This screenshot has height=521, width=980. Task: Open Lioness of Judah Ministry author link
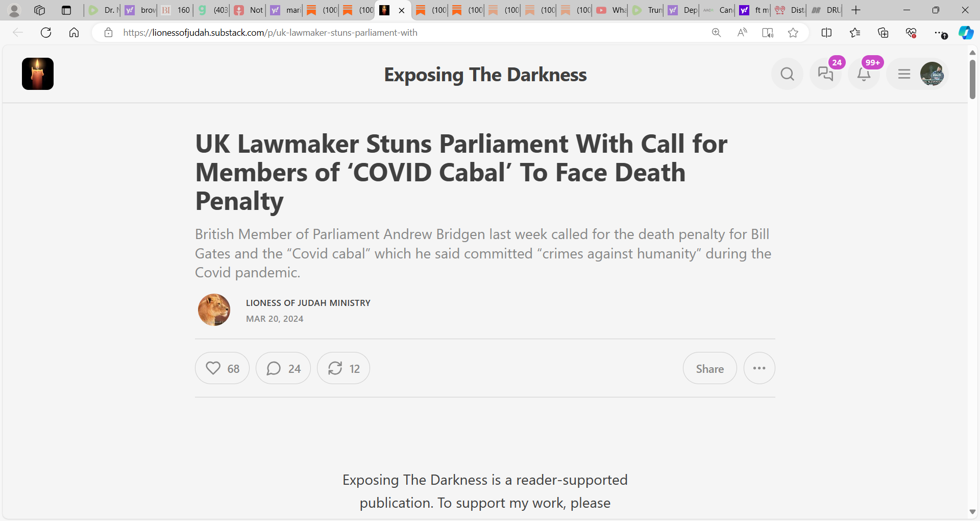[308, 303]
